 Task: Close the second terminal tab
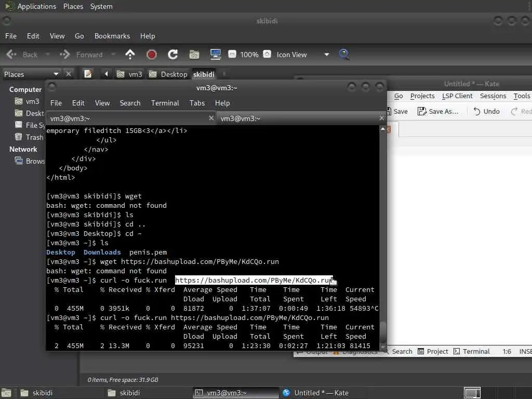click(381, 118)
